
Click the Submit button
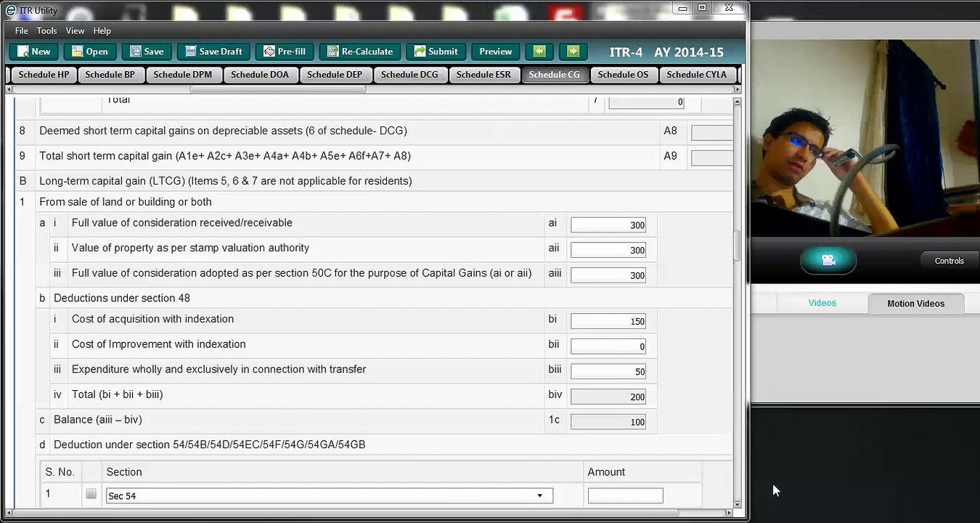436,52
